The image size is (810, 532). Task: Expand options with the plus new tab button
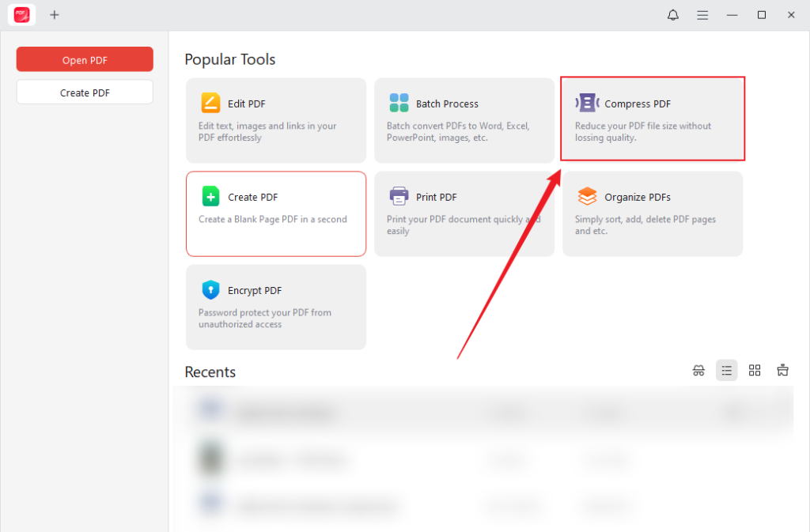coord(55,14)
